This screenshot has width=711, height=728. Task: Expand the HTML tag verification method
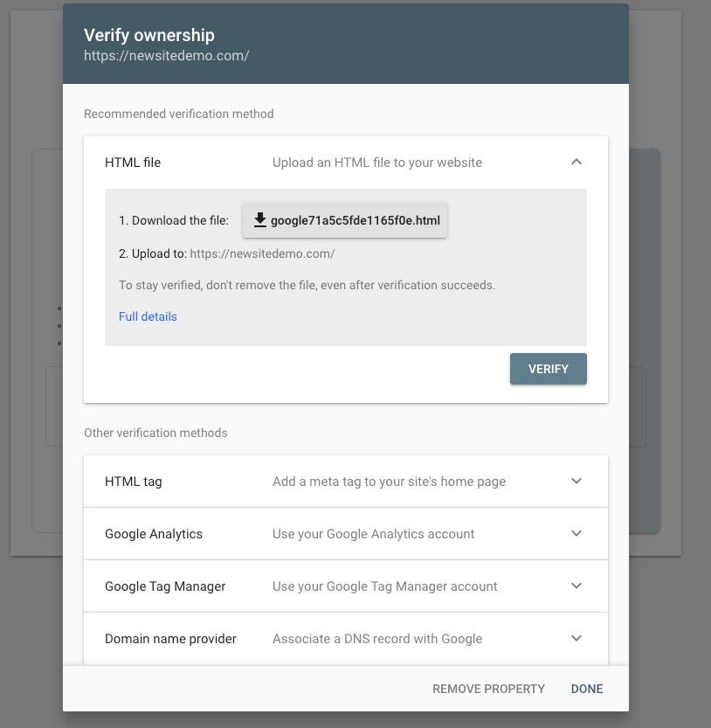(576, 481)
